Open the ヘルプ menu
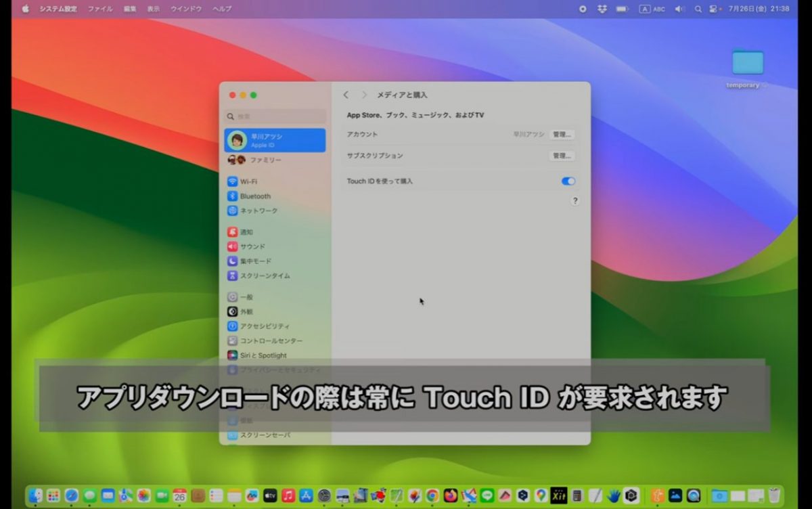The image size is (812, 509). pos(222,9)
